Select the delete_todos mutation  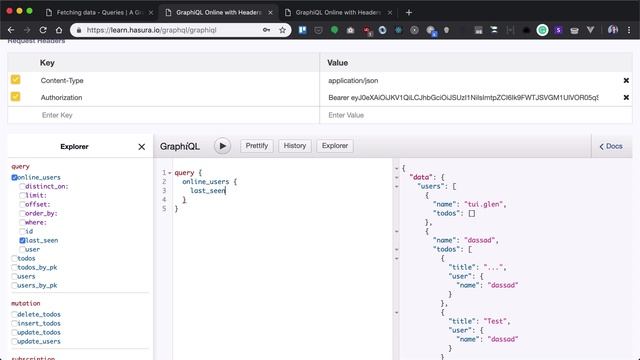point(14,314)
